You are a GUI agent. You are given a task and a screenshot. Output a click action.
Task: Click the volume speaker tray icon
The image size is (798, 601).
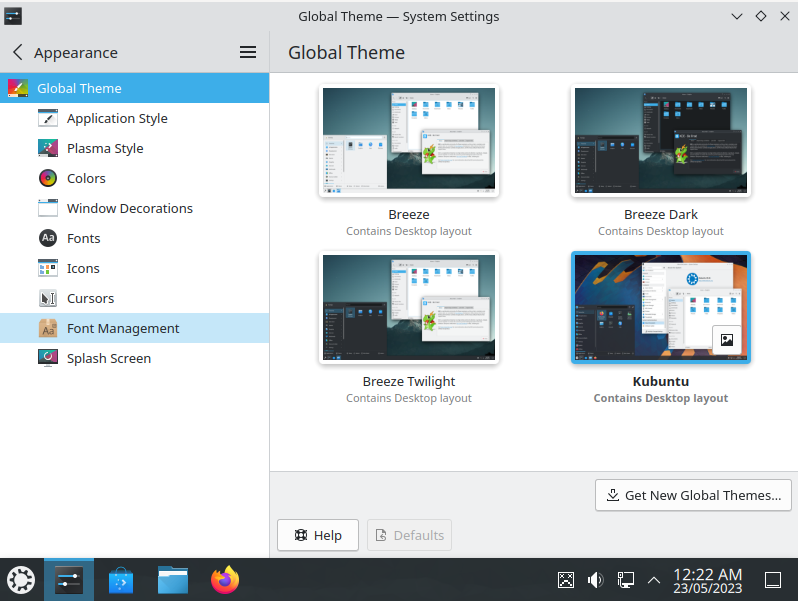pos(595,580)
